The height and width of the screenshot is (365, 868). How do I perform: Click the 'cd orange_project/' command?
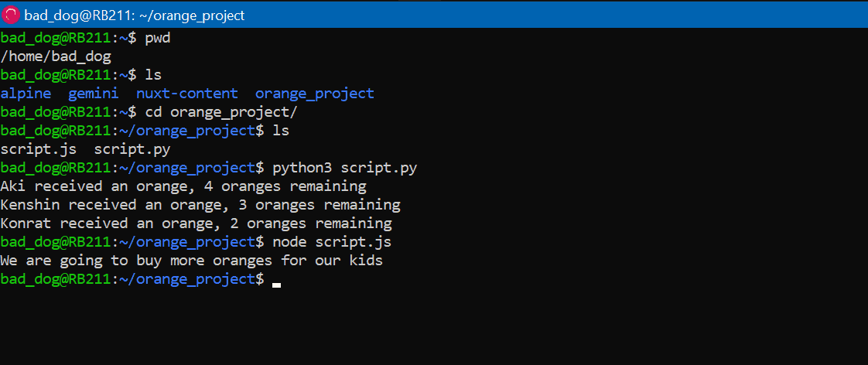pos(221,112)
